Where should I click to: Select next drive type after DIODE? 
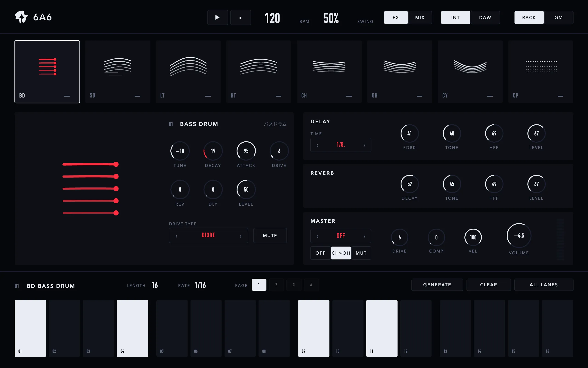(241, 236)
